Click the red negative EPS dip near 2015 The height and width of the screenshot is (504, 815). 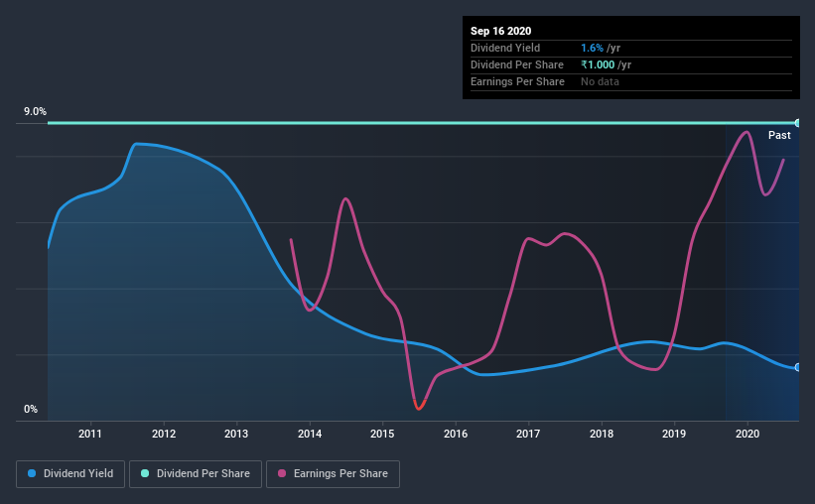[419, 405]
